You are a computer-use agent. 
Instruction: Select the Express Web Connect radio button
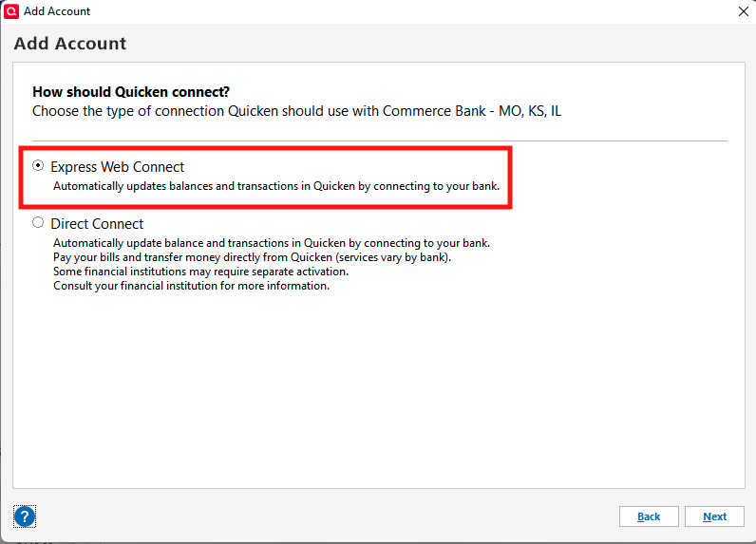click(x=38, y=165)
